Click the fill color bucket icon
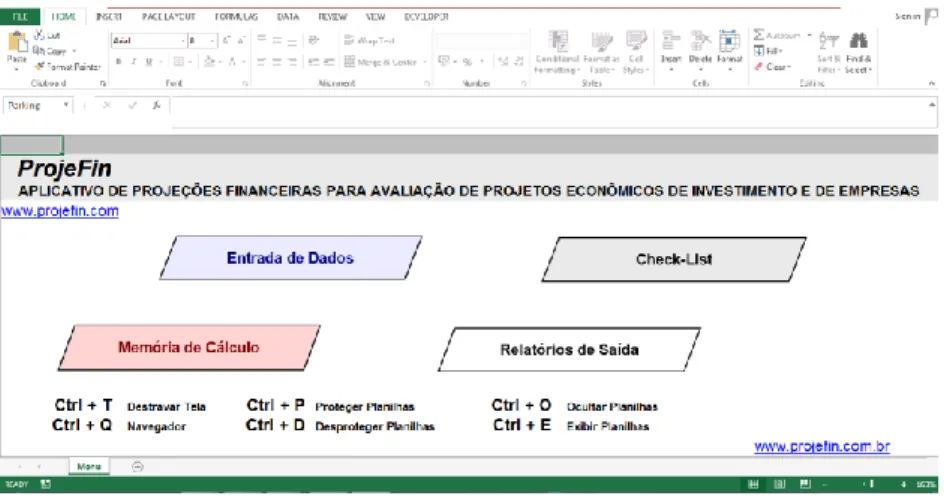944x499 pixels. pyautogui.click(x=210, y=61)
